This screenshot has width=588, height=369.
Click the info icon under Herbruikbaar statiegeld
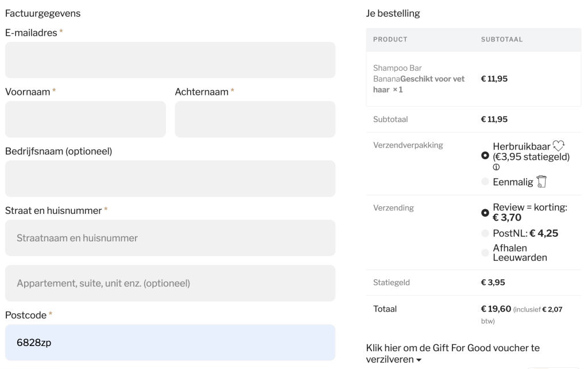click(x=496, y=167)
